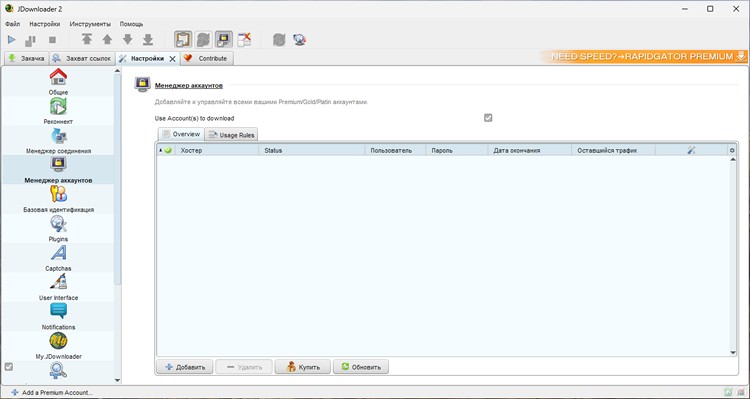Click the reconnect now toolbar icon
Viewport: 750px width, 399px height.
coord(279,40)
